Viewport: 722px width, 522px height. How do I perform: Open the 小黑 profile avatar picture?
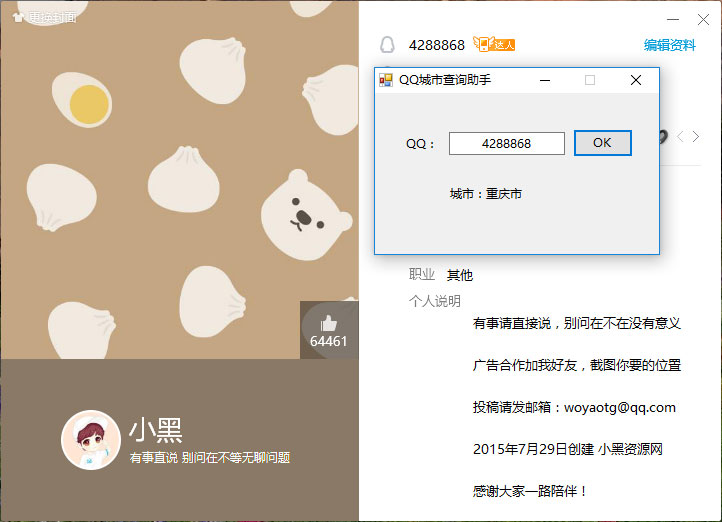coord(91,440)
